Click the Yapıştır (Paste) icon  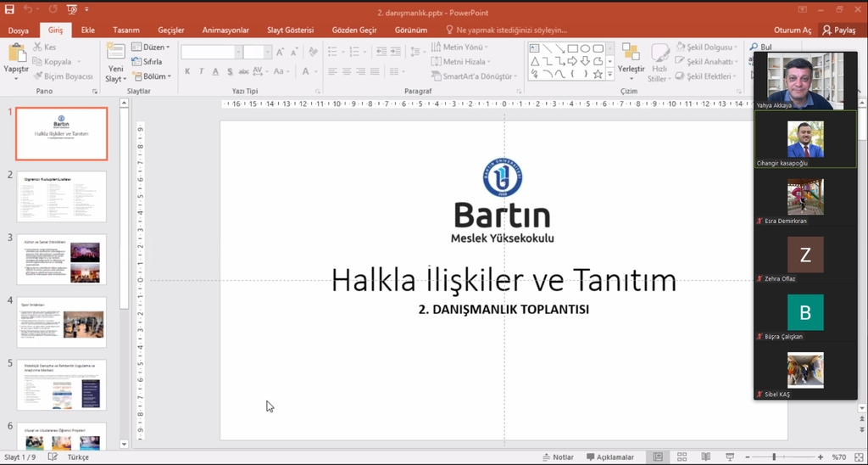click(x=16, y=53)
